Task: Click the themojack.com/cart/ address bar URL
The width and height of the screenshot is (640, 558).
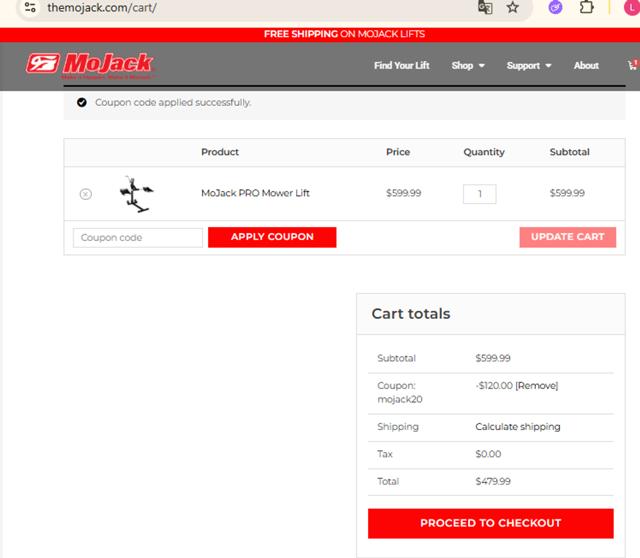Action: click(x=102, y=7)
